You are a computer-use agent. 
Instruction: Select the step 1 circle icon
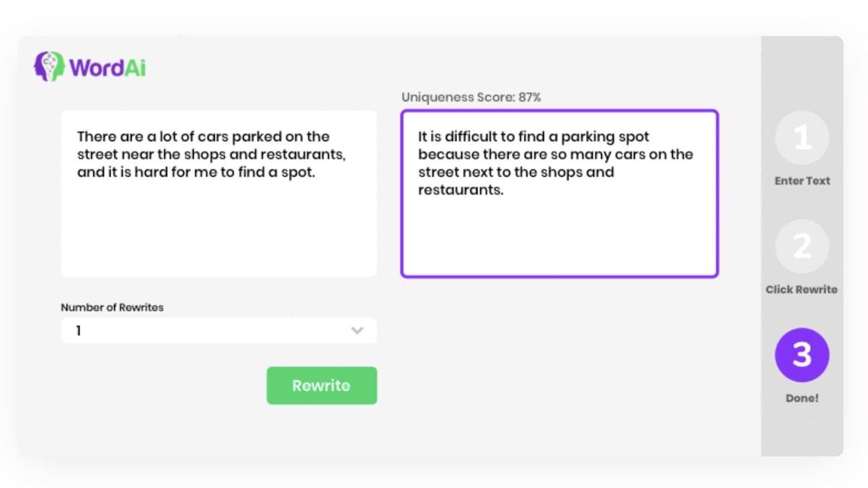coord(801,138)
